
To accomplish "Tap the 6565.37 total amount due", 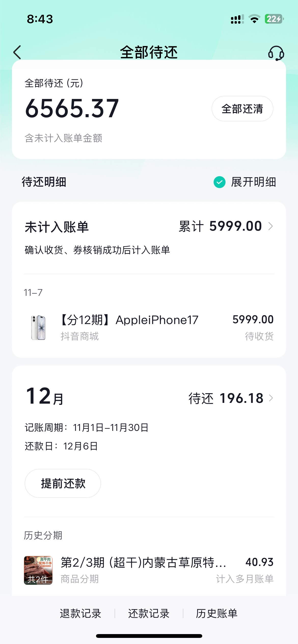I will tap(72, 109).
